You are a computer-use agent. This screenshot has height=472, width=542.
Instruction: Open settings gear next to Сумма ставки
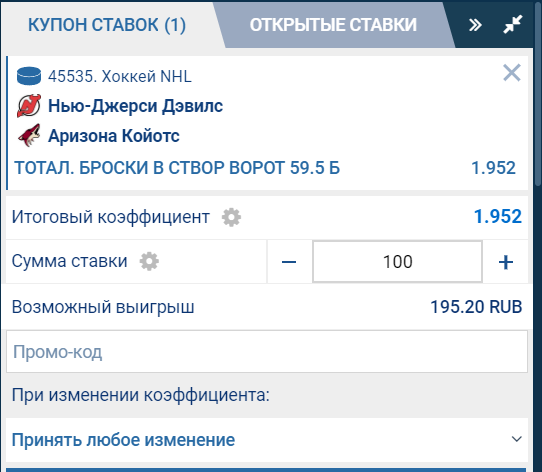tap(149, 261)
